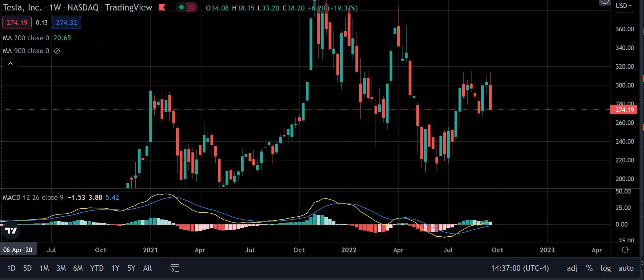Screen dimensions: 644x280
Task: Click the blue buy price 274.32 button
Action: 66,22
